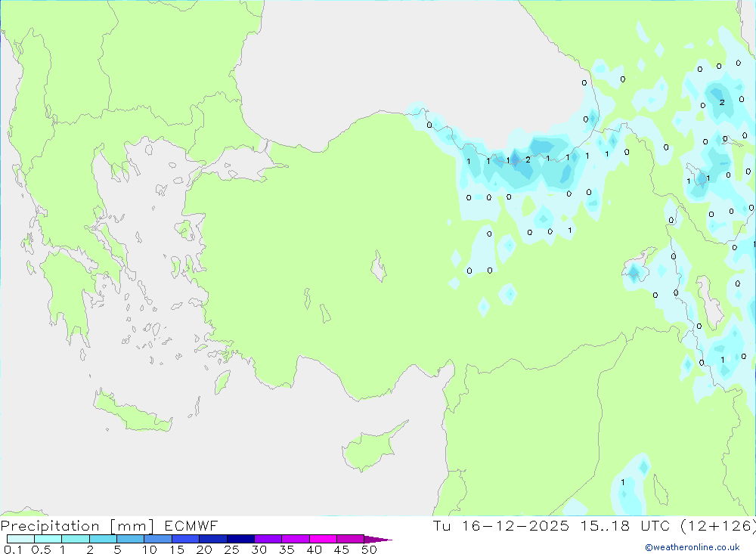Pick the 30–35 mm purple legend swatch

tap(268, 539)
